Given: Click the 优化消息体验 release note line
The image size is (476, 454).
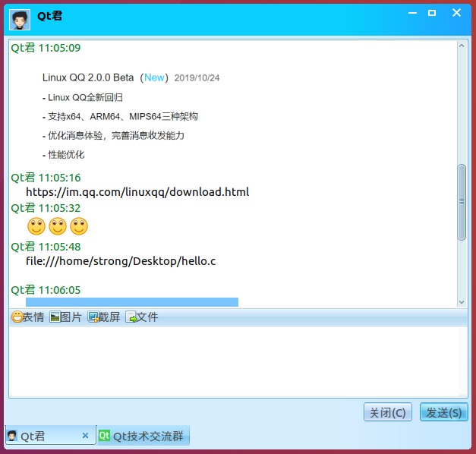Looking at the screenshot, I should (113, 136).
